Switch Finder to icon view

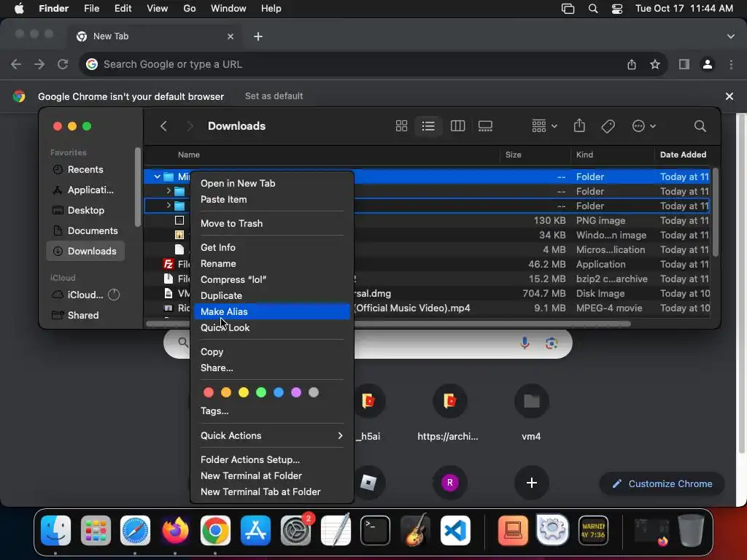point(401,126)
